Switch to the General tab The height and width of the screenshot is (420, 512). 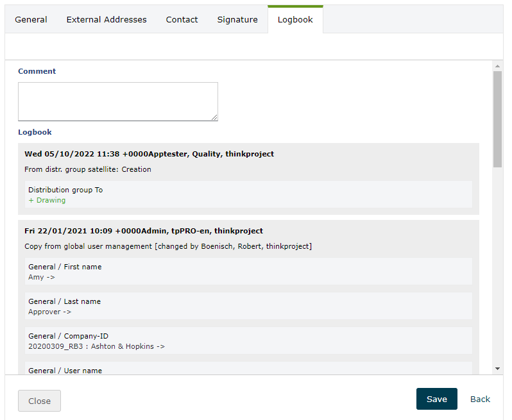point(31,20)
